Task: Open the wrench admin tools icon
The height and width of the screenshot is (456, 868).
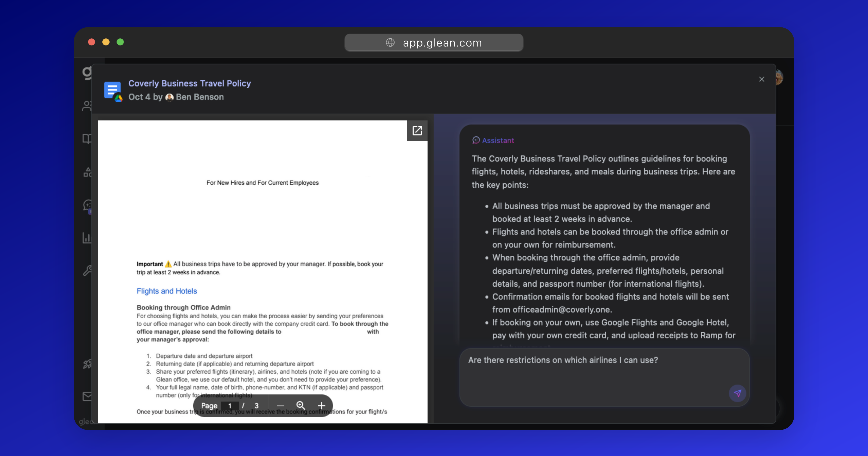Action: click(x=87, y=270)
